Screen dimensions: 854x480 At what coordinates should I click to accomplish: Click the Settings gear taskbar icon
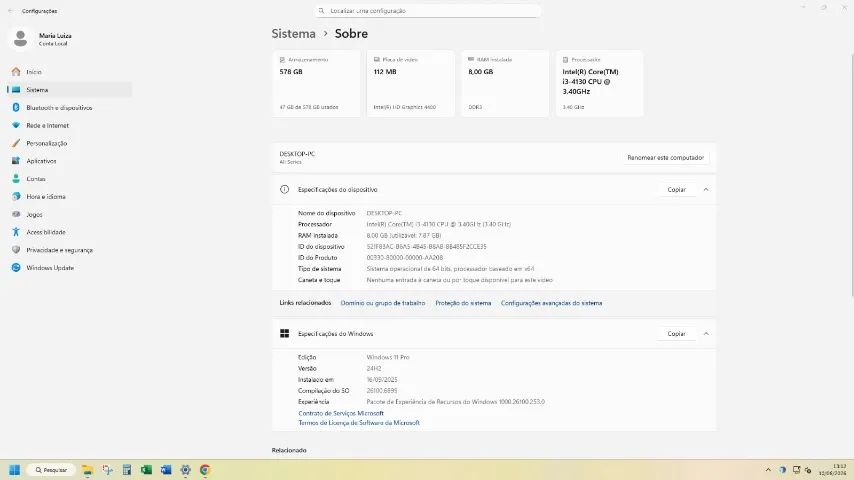coord(185,470)
